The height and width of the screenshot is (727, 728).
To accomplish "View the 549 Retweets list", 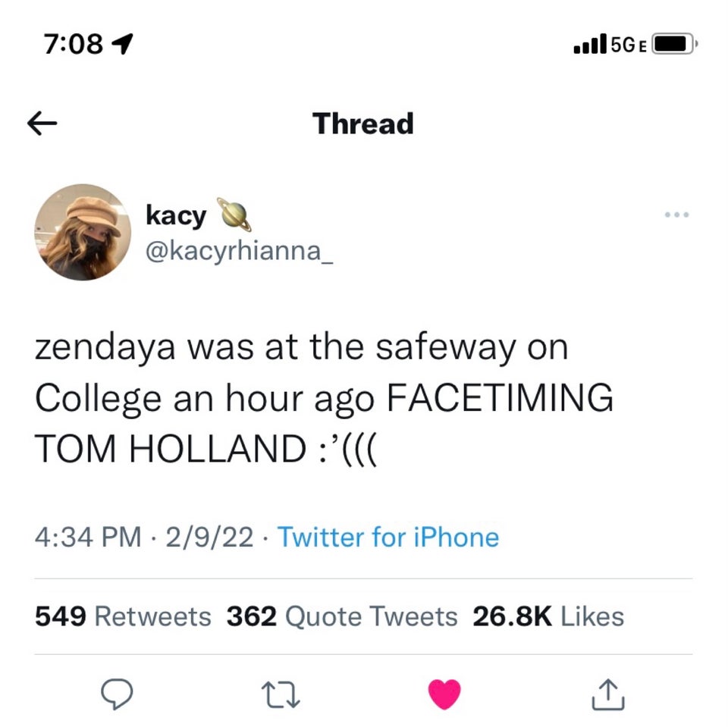I will pos(123,616).
